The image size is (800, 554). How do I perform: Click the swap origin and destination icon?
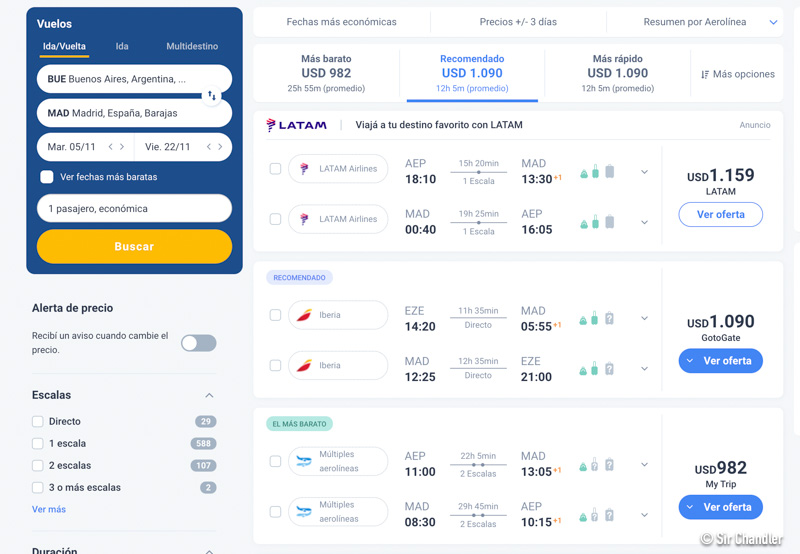click(x=211, y=96)
